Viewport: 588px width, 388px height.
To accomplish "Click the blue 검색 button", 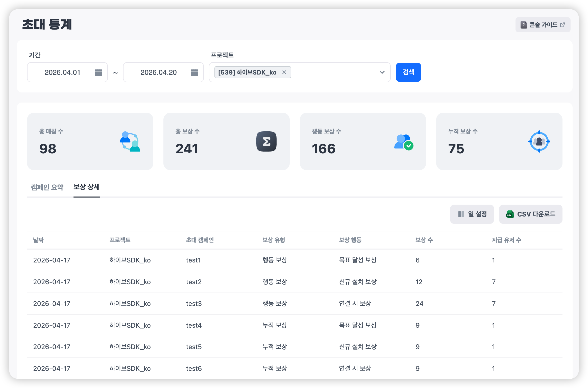I will [408, 72].
